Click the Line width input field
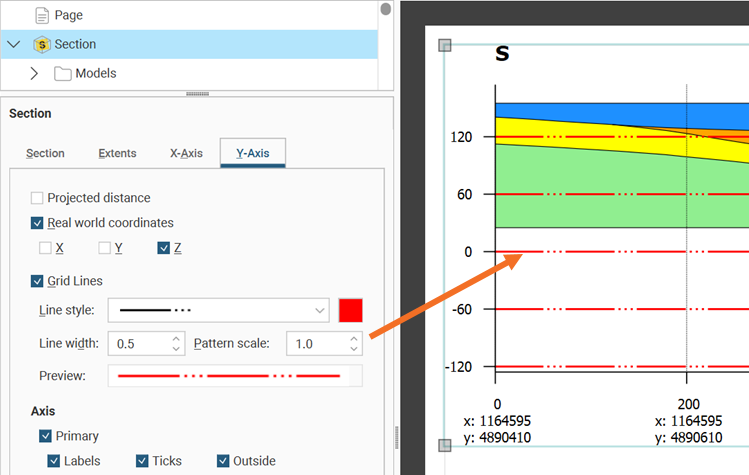The image size is (749, 475). coord(138,344)
